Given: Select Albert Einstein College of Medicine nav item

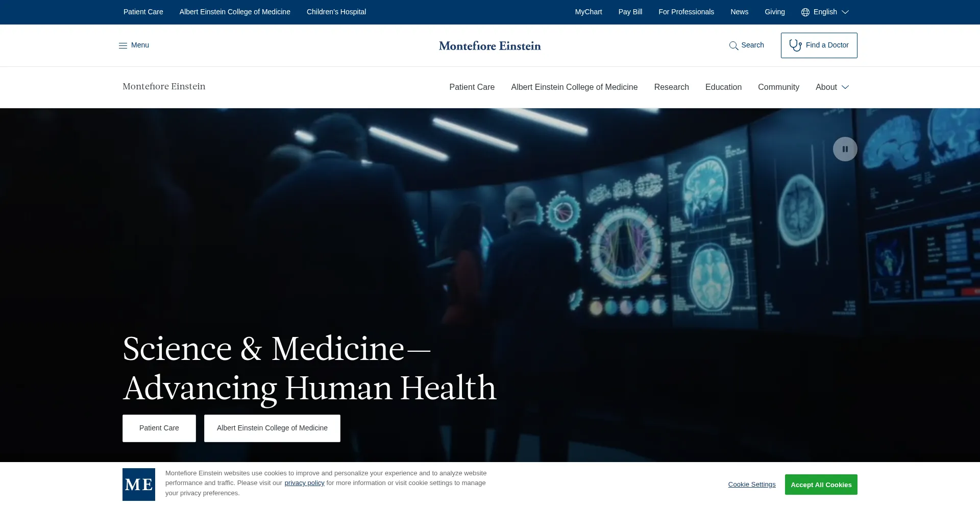Looking at the screenshot, I should (x=575, y=87).
